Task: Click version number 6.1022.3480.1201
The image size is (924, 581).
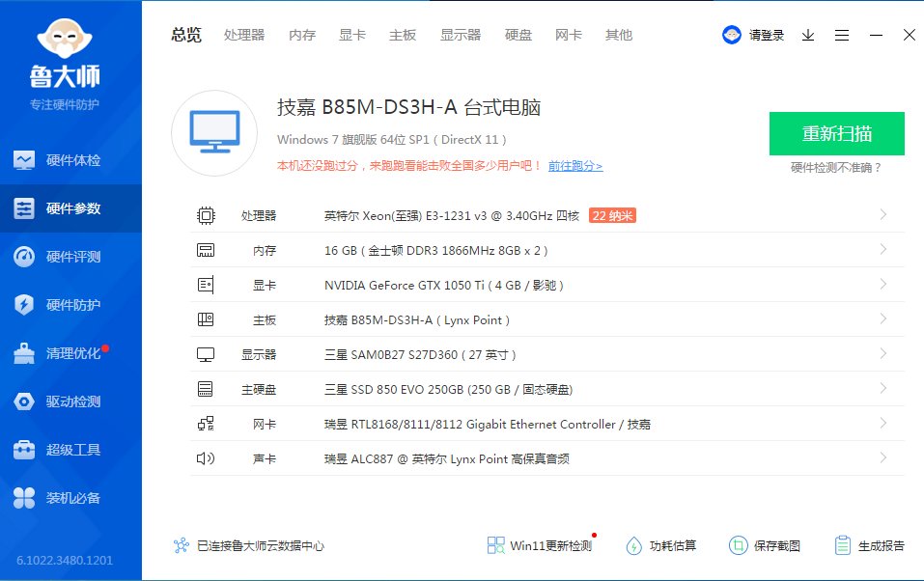Action: pos(65,560)
